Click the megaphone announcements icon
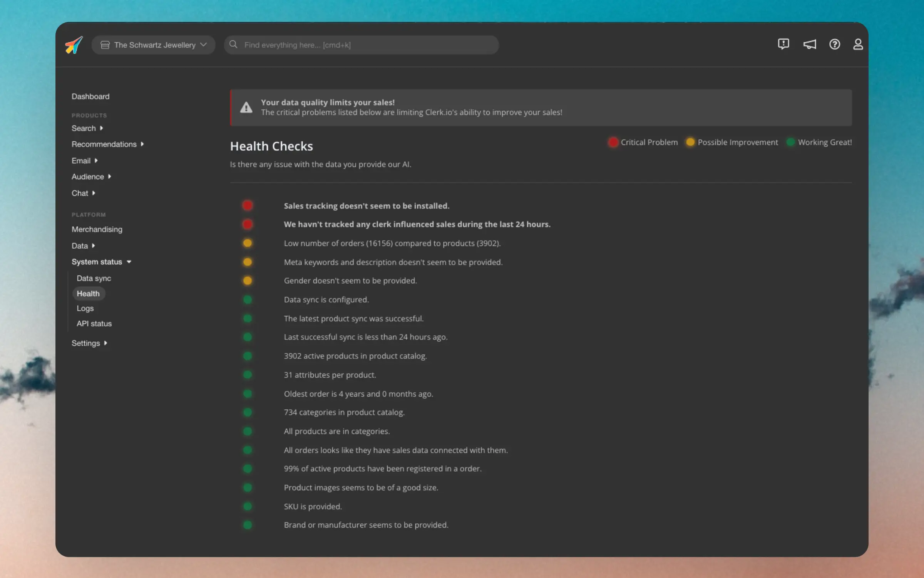 810,44
